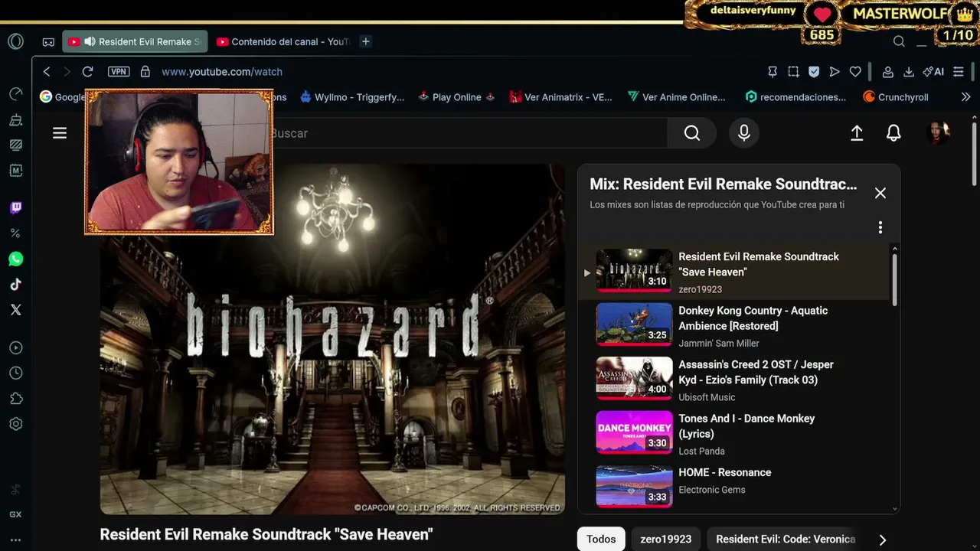
Task: Play Assassin's Creed 2 Ezio's Family track
Action: pos(735,380)
